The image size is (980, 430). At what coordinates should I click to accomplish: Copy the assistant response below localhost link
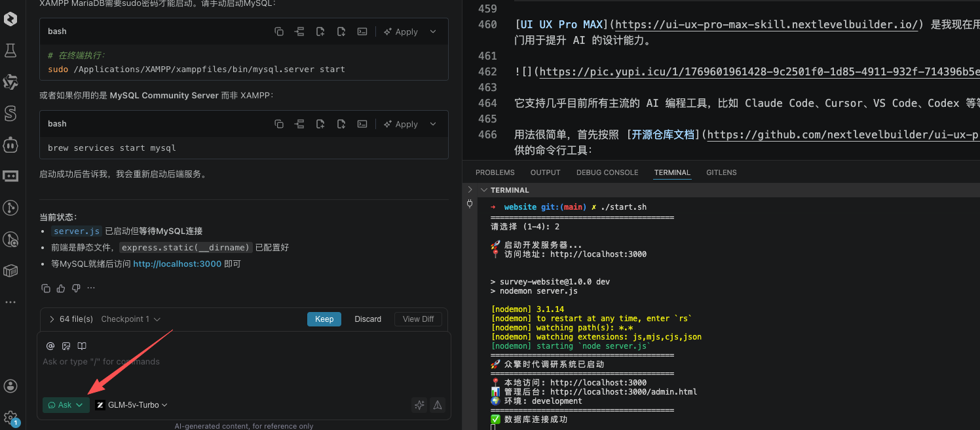point(46,288)
